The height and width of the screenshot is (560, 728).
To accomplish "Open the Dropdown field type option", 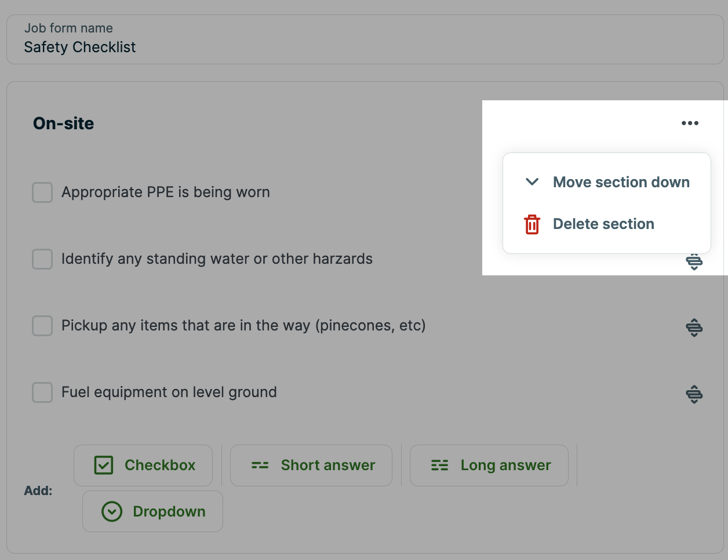I will click(x=152, y=511).
